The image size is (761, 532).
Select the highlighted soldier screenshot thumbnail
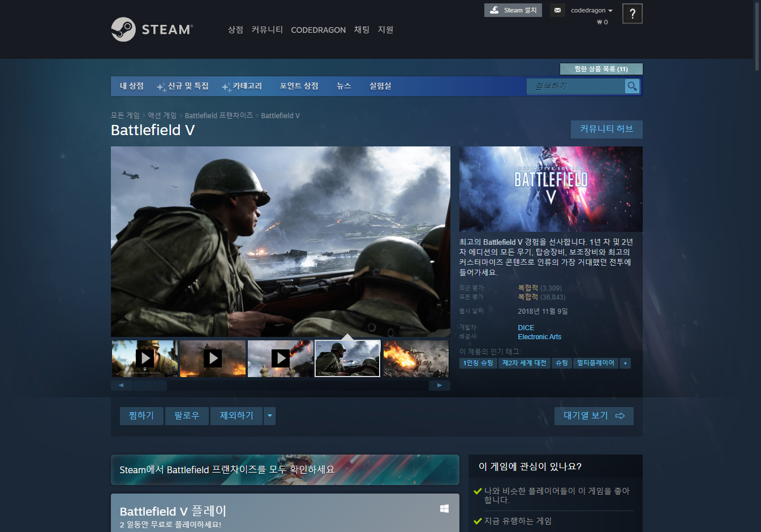(347, 358)
